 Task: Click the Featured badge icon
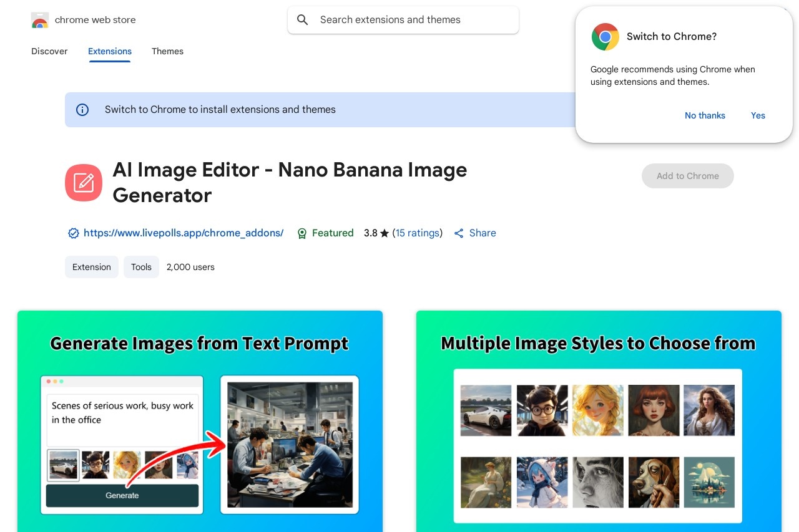[x=302, y=233]
